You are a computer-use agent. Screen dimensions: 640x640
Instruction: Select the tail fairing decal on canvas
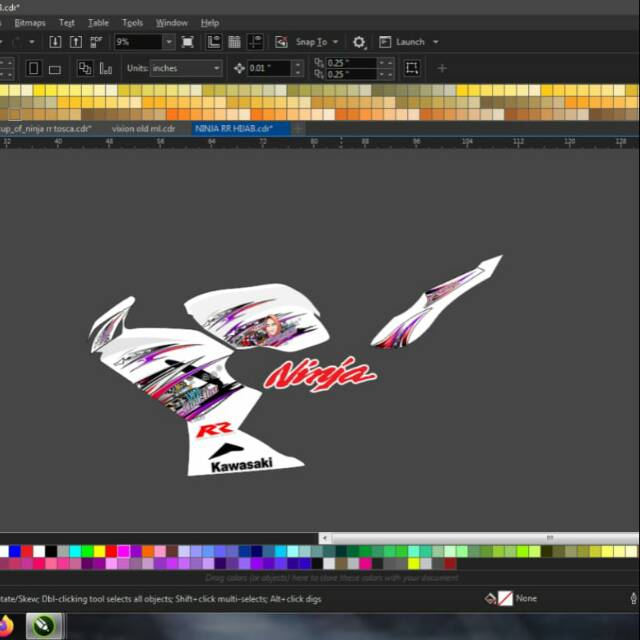437,302
